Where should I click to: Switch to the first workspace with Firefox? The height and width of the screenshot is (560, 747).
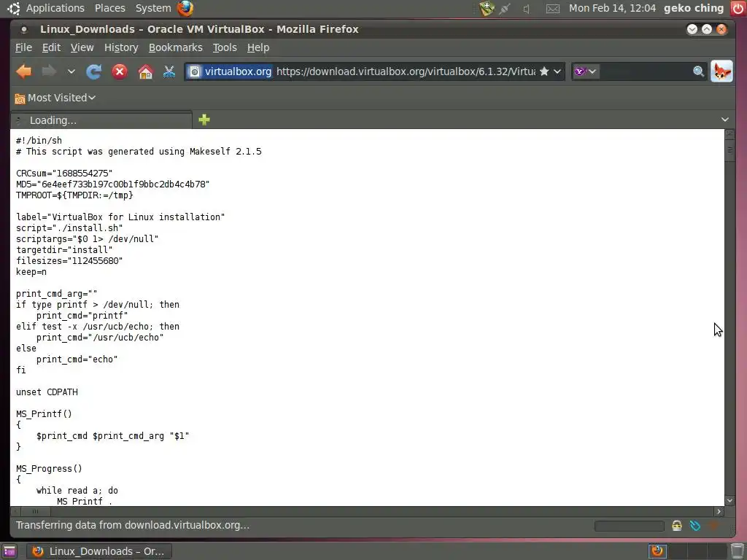tap(658, 551)
